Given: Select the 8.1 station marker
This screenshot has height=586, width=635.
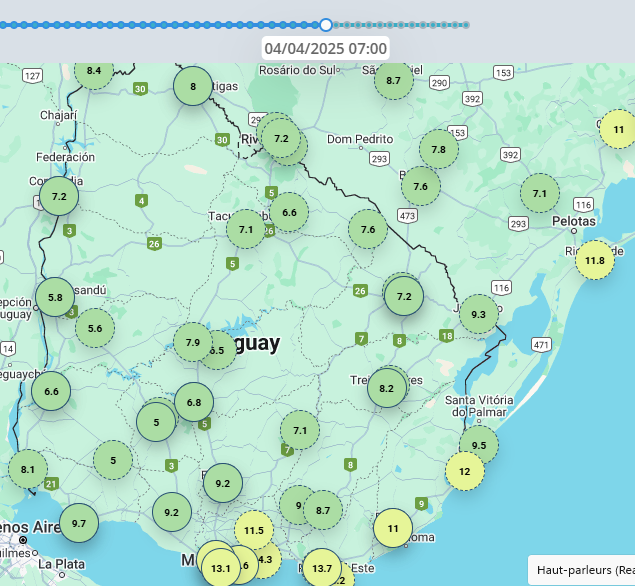Looking at the screenshot, I should pos(28,469).
